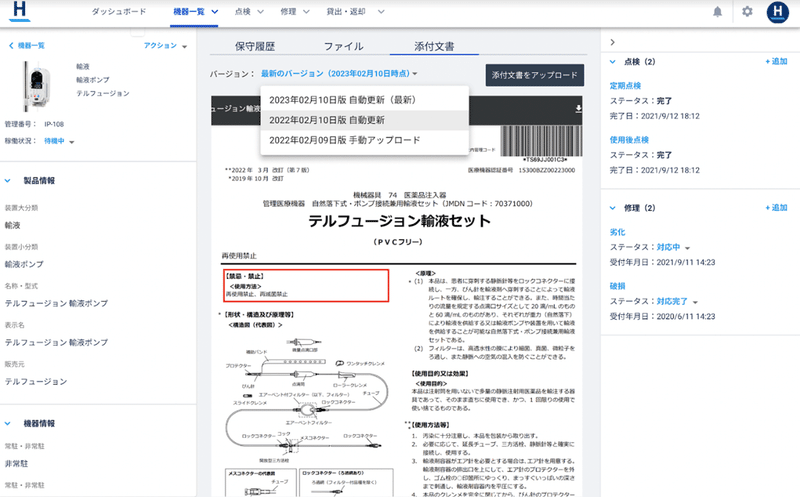Open the user avatar H menu

[778, 12]
